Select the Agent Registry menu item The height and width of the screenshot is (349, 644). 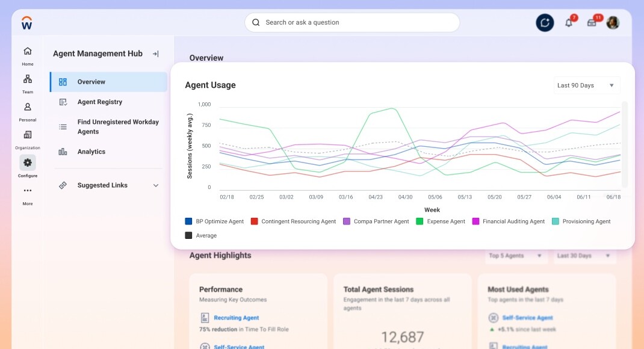108,102
